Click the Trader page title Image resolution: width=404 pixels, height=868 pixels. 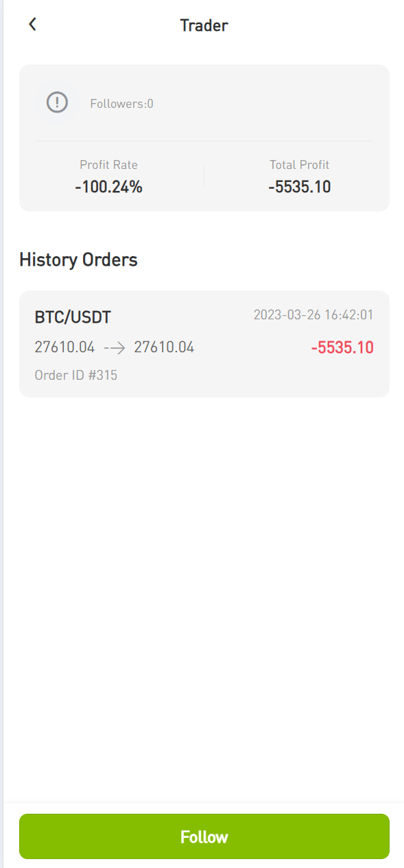(x=204, y=25)
